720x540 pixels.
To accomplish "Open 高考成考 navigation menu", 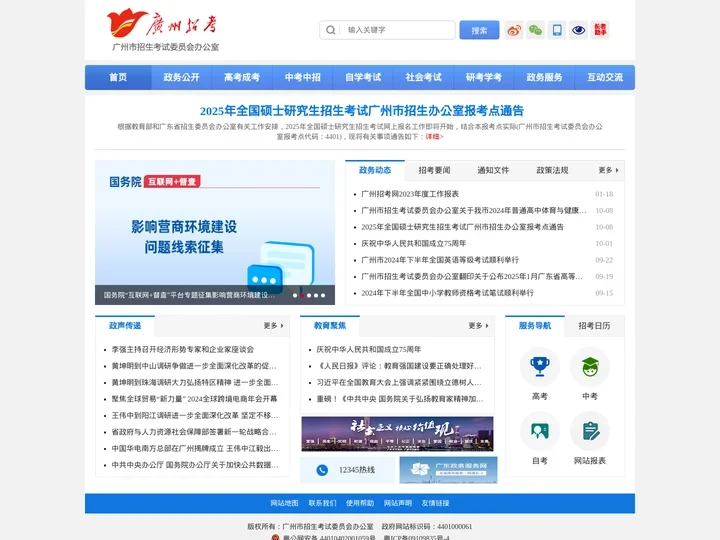I will (x=242, y=77).
